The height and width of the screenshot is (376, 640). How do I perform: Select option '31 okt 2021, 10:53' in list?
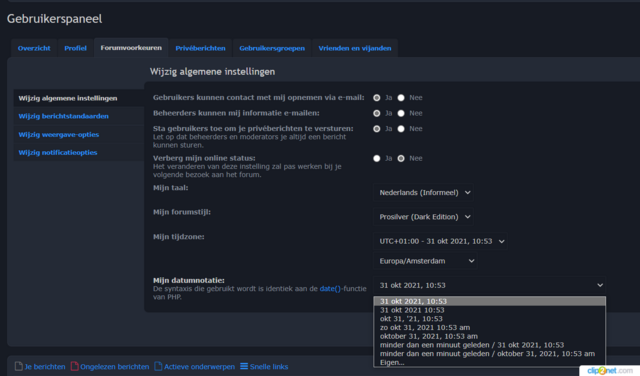tap(489, 301)
